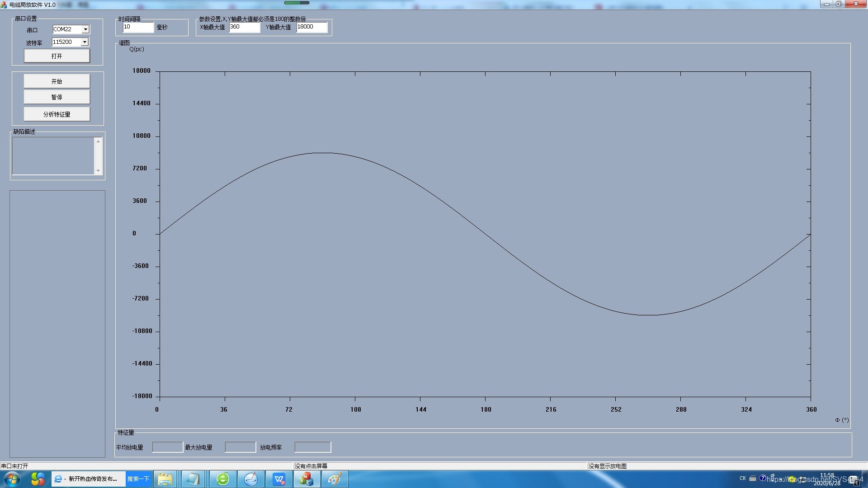
Task: Focus the X轴最大值 input field
Action: pos(244,27)
